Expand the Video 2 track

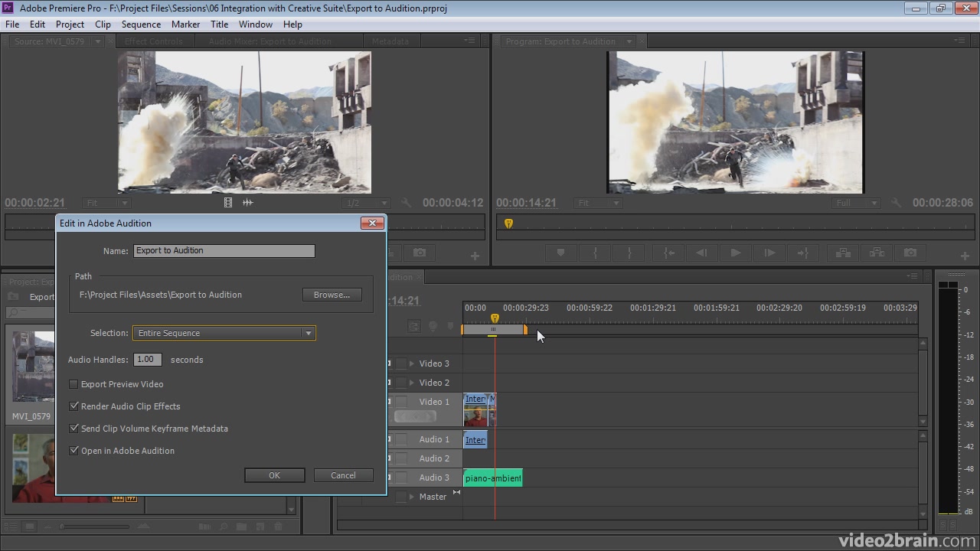tap(412, 383)
